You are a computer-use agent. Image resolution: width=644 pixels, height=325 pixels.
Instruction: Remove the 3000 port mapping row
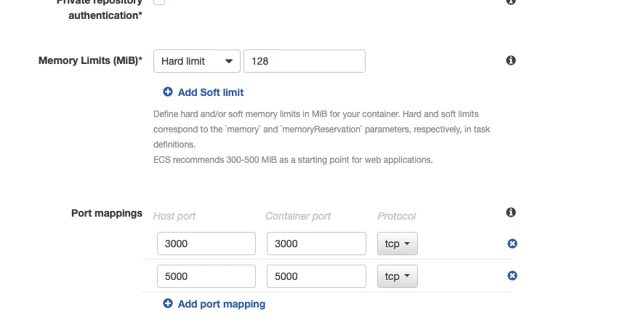[x=512, y=244]
